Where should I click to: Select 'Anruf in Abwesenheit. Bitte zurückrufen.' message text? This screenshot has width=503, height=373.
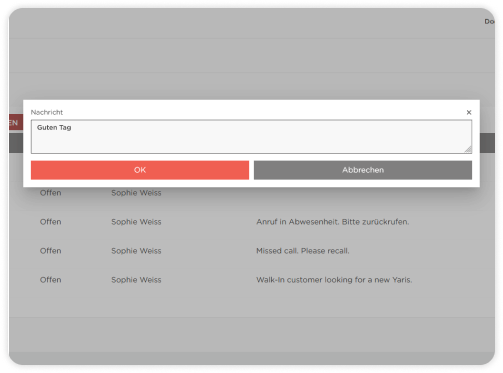click(332, 222)
